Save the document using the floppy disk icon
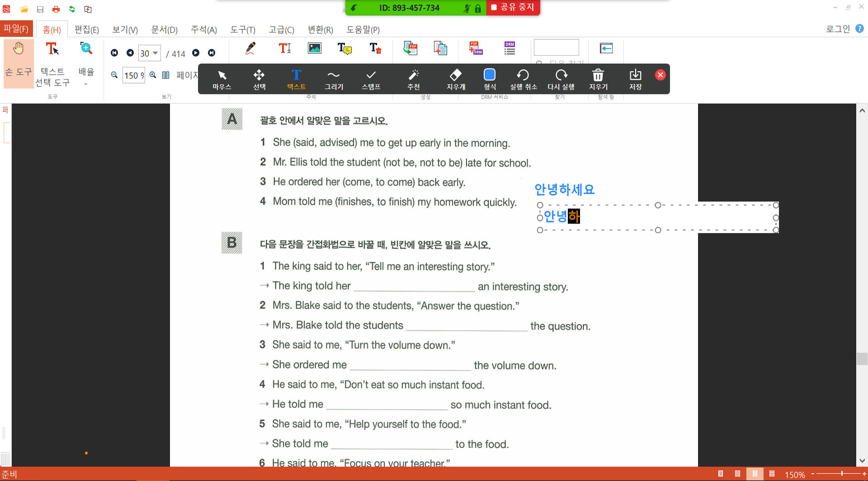The image size is (868, 481). point(40,9)
